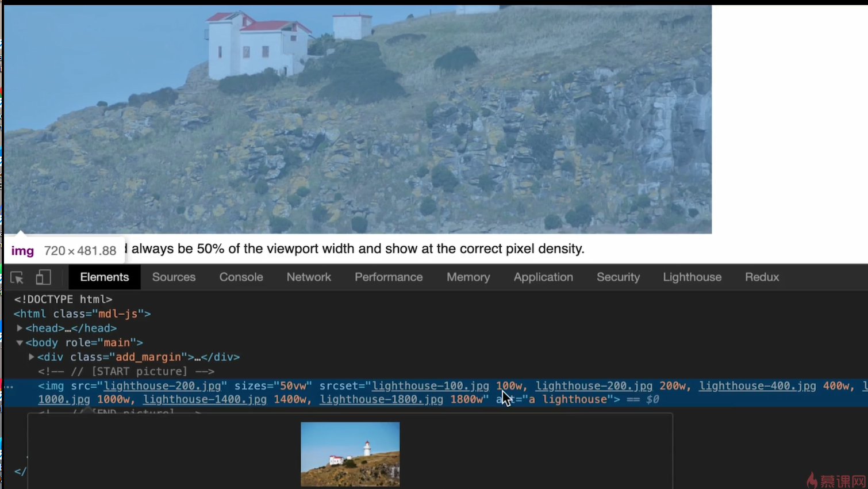Follow the lighthouse-100.jpg srcset link

(x=430, y=386)
